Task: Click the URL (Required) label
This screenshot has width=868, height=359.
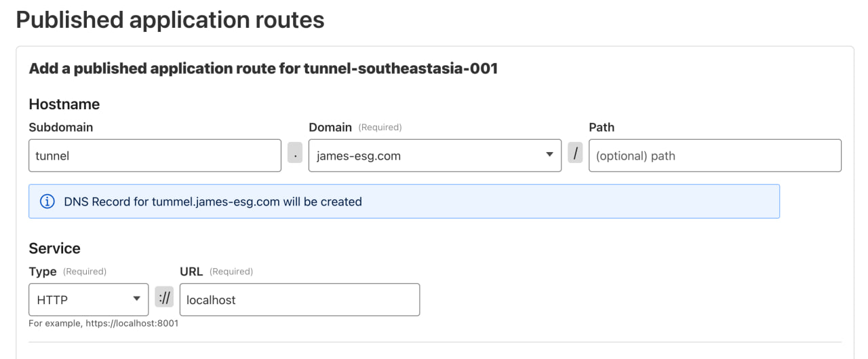Action: click(x=216, y=271)
